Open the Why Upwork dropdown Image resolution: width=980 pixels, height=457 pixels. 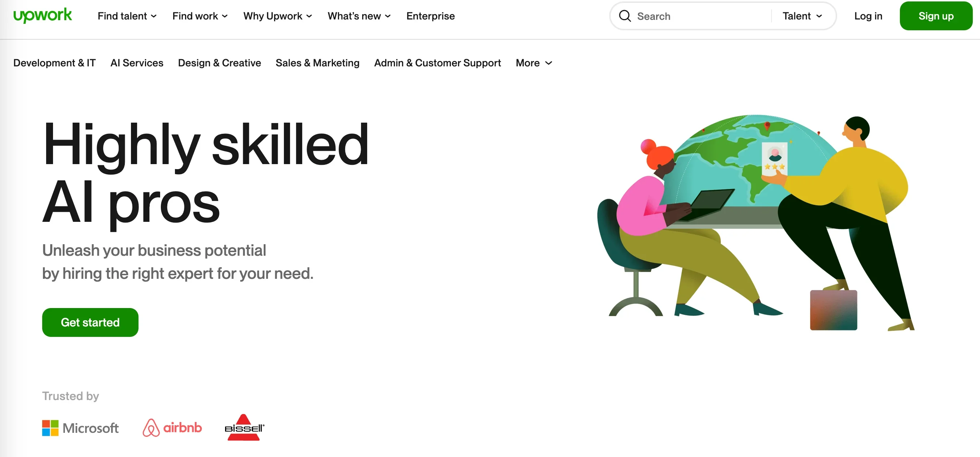(x=277, y=16)
